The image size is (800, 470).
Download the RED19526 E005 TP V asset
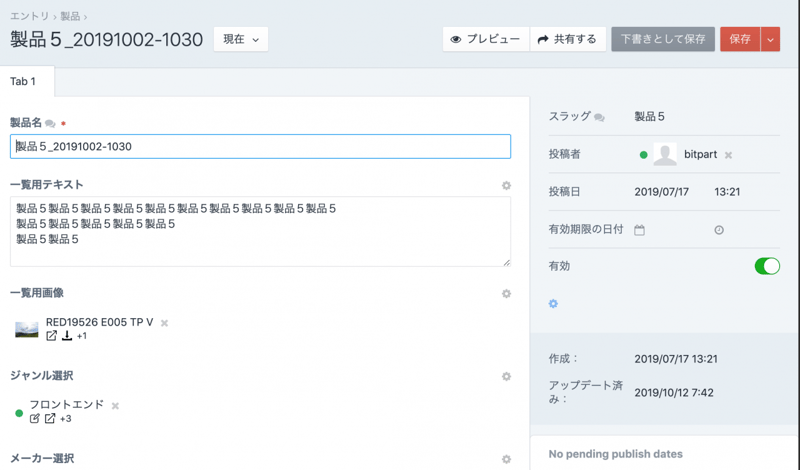(x=67, y=336)
